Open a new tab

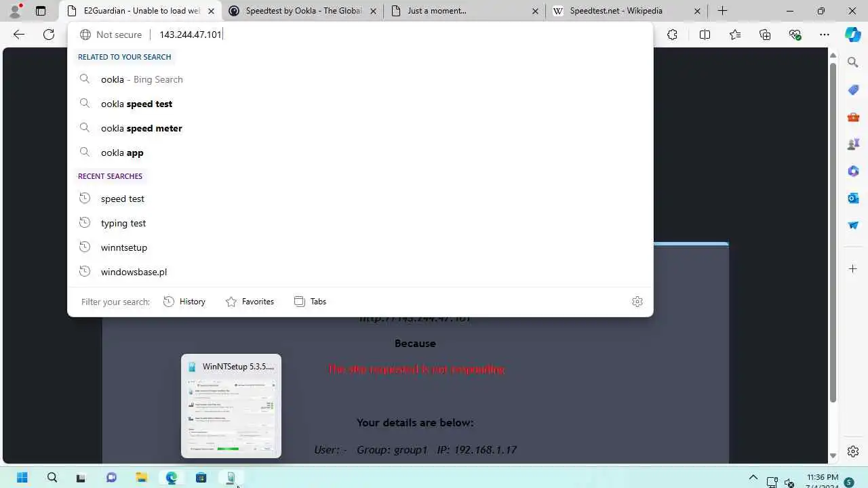point(722,11)
